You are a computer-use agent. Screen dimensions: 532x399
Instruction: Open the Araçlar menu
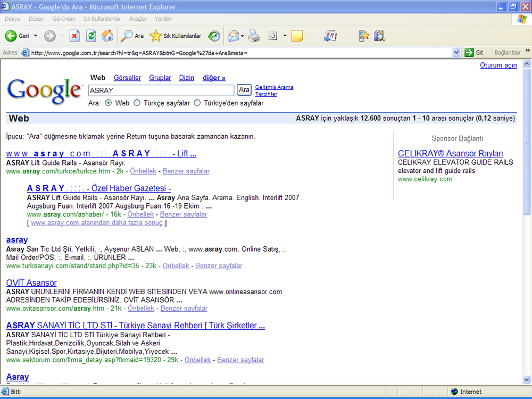[138, 19]
